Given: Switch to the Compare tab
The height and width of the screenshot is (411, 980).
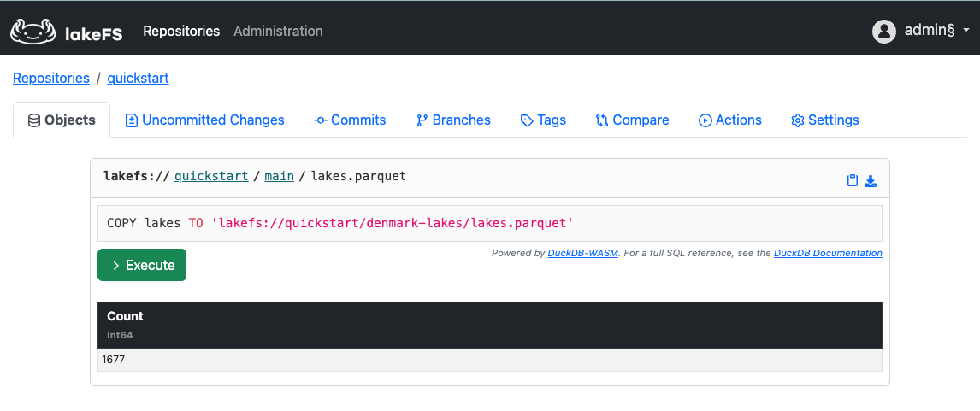Looking at the screenshot, I should pyautogui.click(x=632, y=120).
